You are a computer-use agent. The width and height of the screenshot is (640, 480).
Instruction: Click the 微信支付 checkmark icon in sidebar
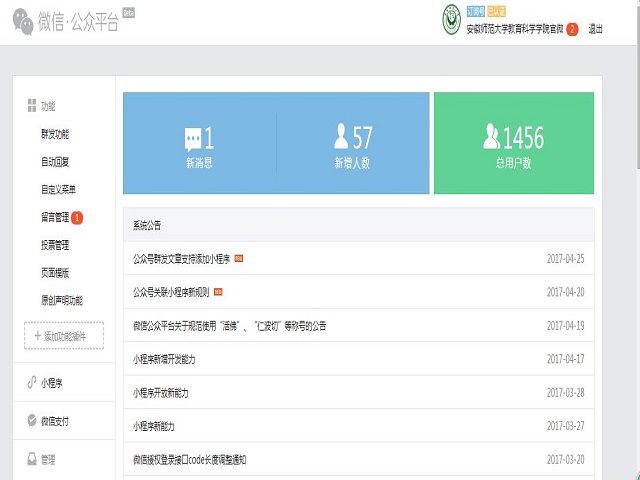click(32, 421)
